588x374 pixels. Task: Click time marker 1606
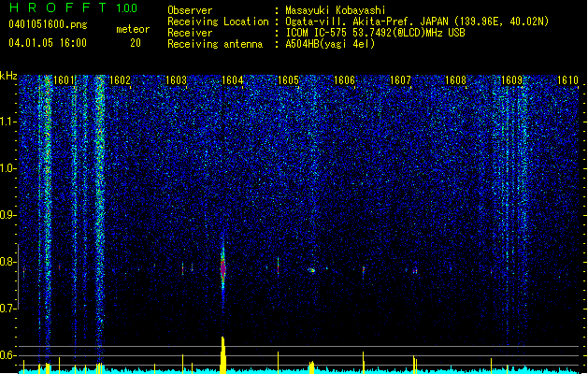point(344,80)
